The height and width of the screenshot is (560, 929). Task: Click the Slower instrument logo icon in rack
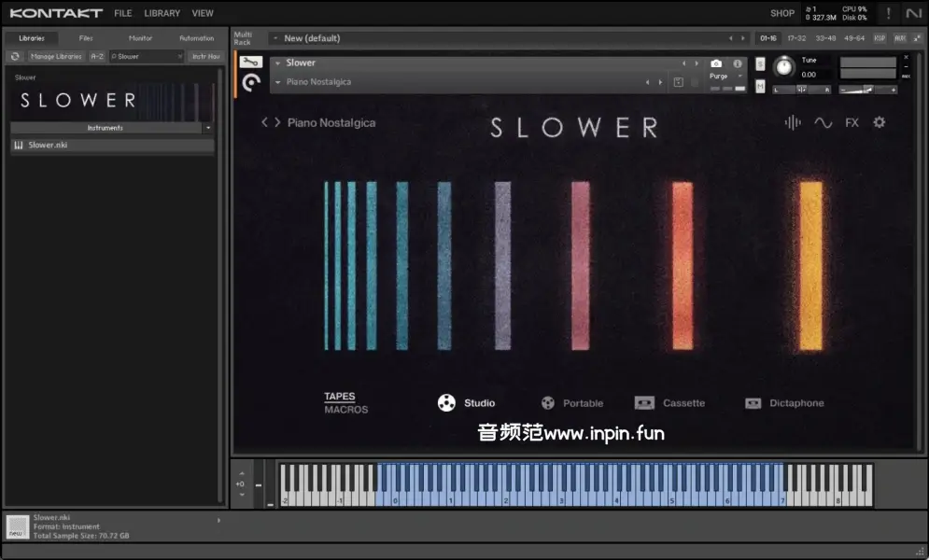tap(251, 82)
